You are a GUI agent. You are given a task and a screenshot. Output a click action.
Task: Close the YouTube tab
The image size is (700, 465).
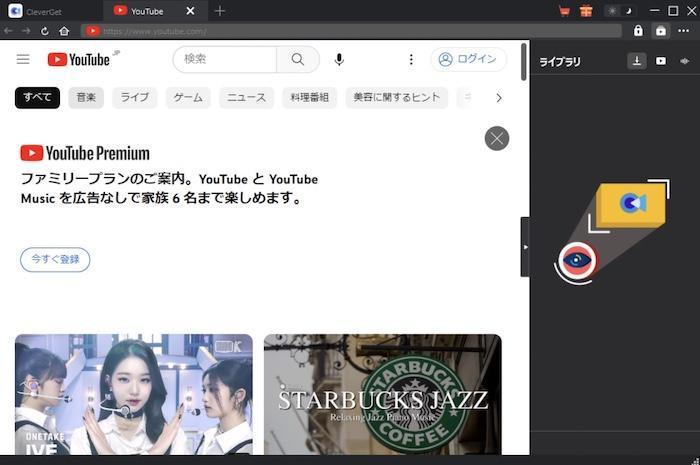point(190,11)
